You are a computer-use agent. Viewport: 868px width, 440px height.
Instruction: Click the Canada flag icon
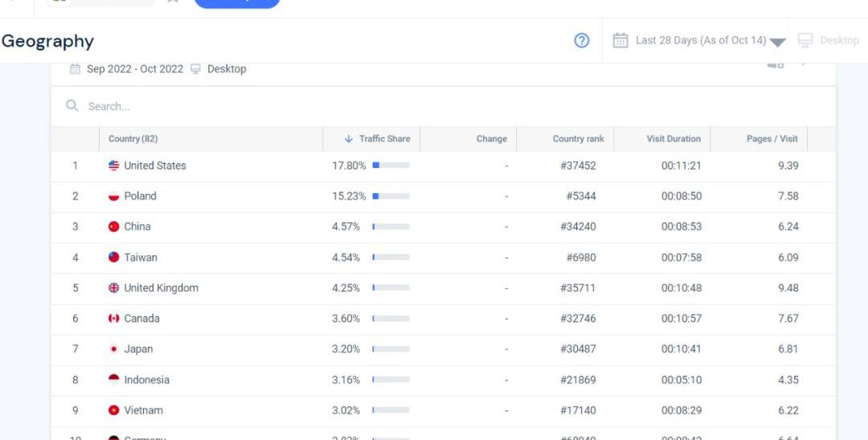coord(114,319)
